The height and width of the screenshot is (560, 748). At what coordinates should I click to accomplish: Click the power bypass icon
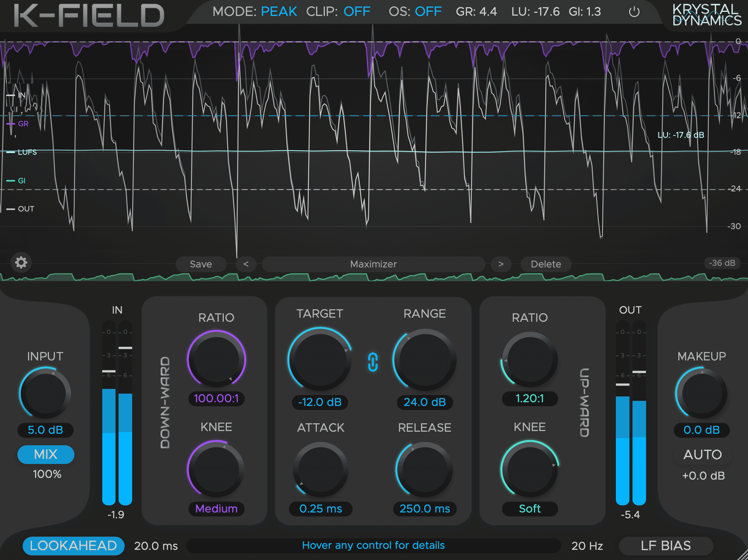pyautogui.click(x=634, y=12)
